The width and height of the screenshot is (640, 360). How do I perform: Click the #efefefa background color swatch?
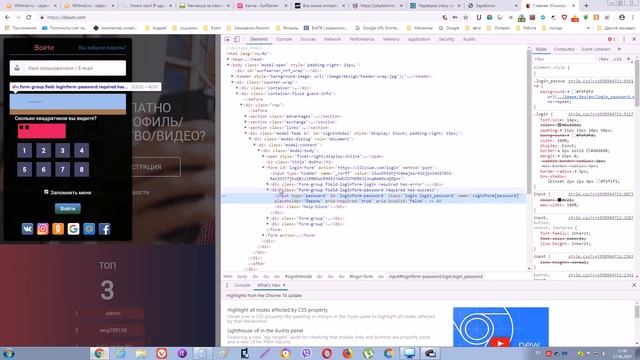pos(574,92)
